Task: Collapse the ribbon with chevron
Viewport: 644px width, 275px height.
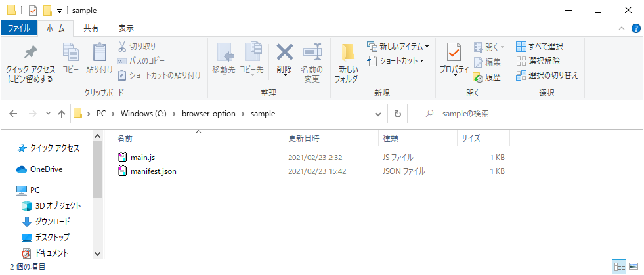Action: tap(622, 28)
